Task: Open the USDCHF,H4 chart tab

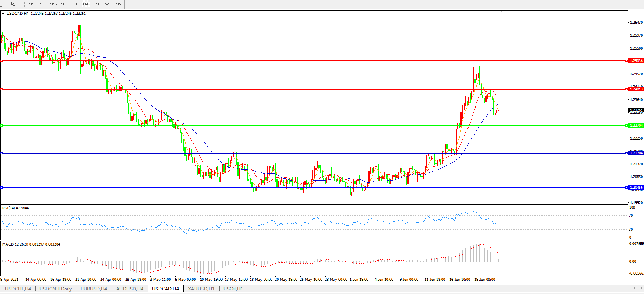Action: [18, 289]
